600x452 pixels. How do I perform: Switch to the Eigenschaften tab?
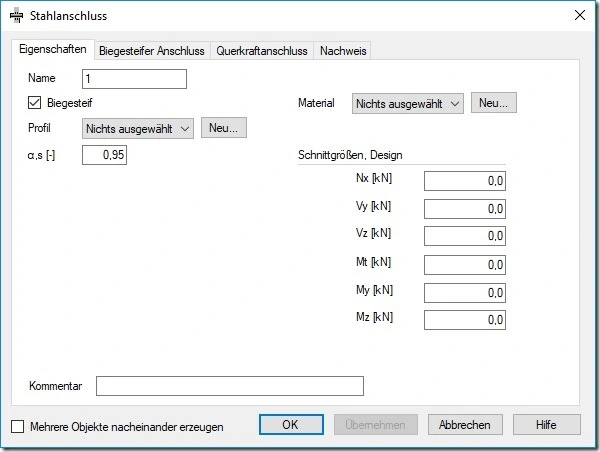tap(53, 49)
